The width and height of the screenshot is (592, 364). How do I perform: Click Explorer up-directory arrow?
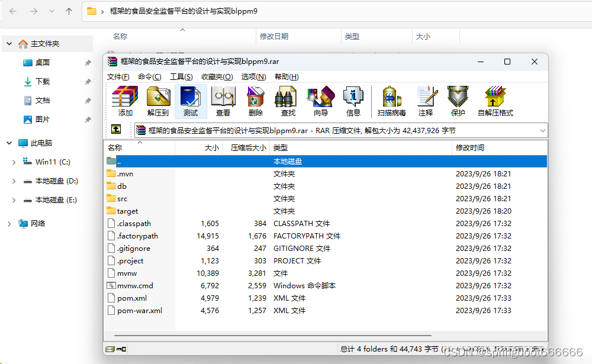point(69,11)
